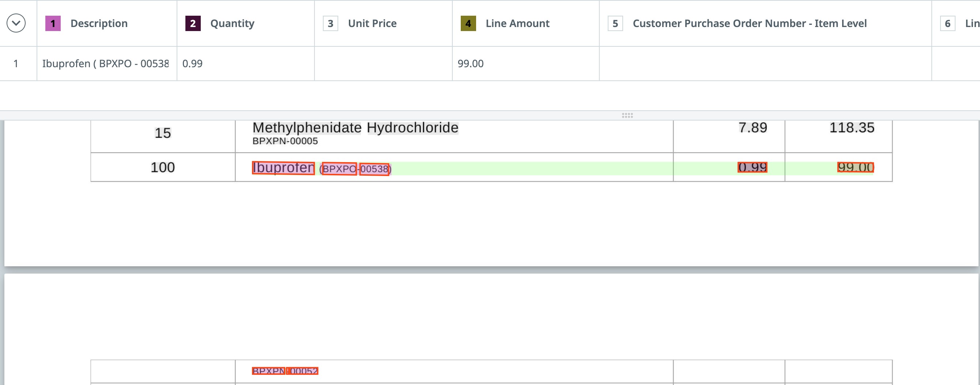Click the quantity 15 in the document
The image size is (980, 385).
(x=163, y=133)
